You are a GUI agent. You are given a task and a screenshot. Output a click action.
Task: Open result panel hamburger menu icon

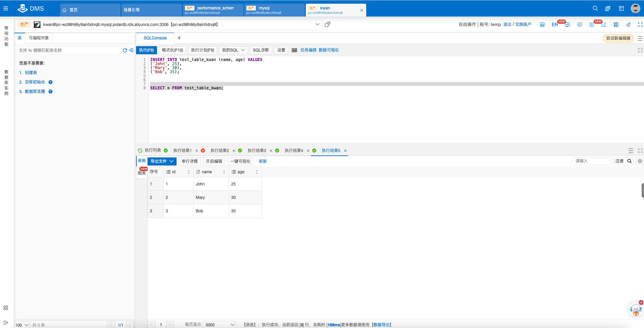[631, 151]
